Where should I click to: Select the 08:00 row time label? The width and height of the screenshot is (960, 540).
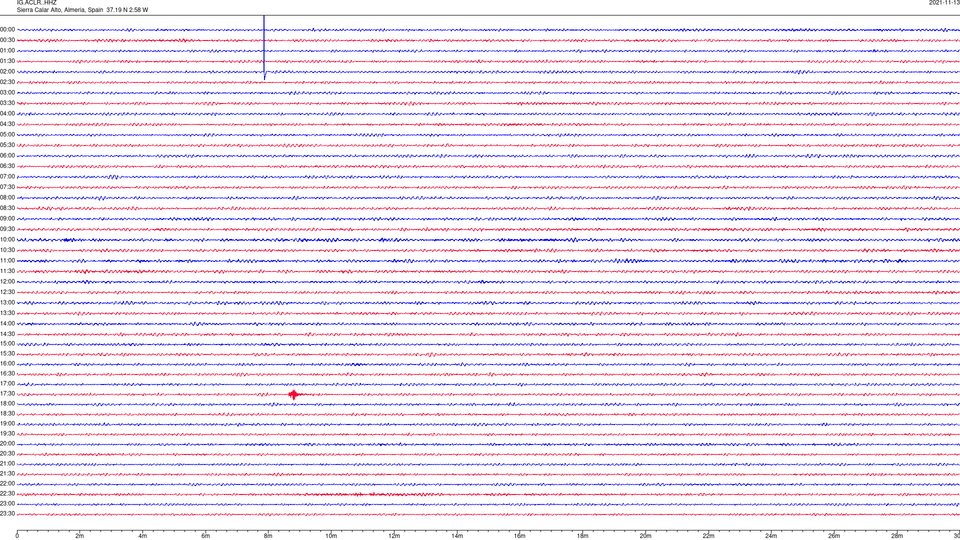coord(7,197)
